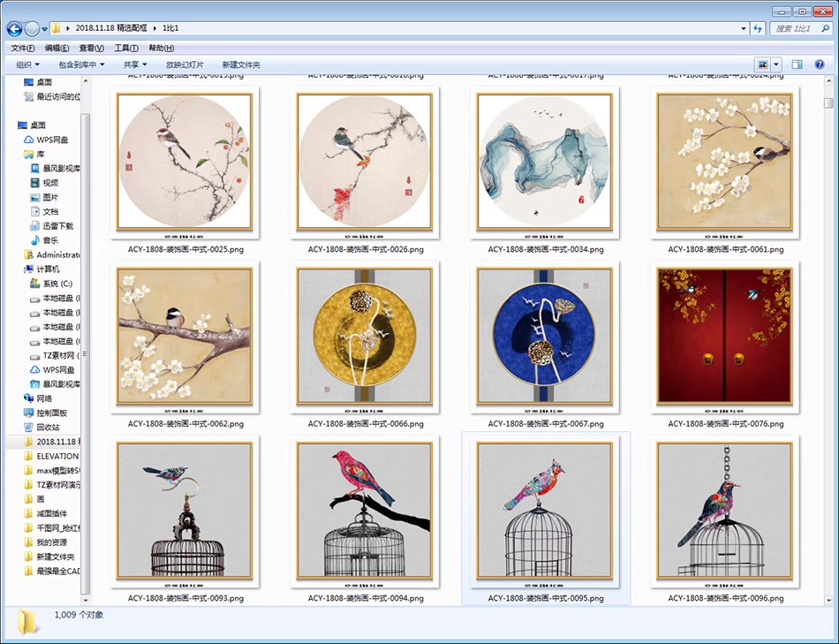Open 控制面板 in the sidebar

[x=51, y=413]
